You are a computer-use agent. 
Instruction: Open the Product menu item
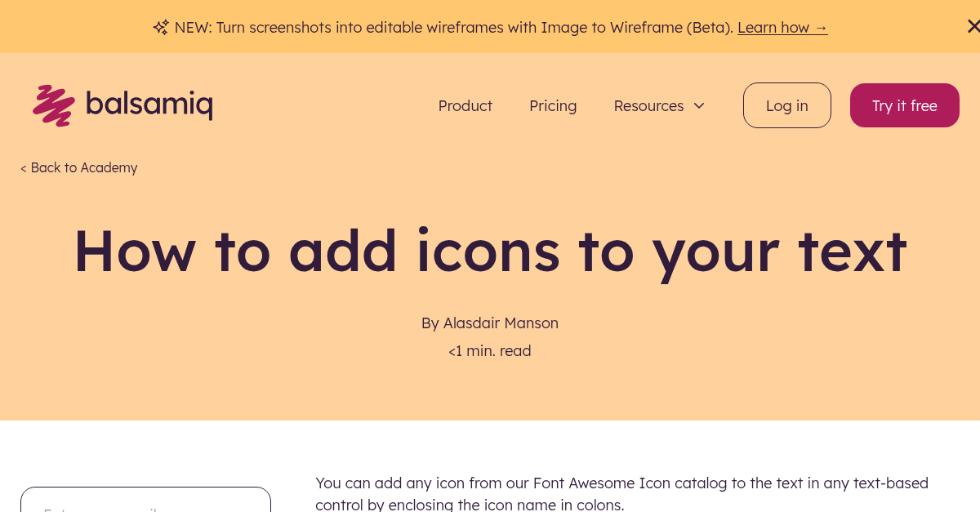coord(465,106)
